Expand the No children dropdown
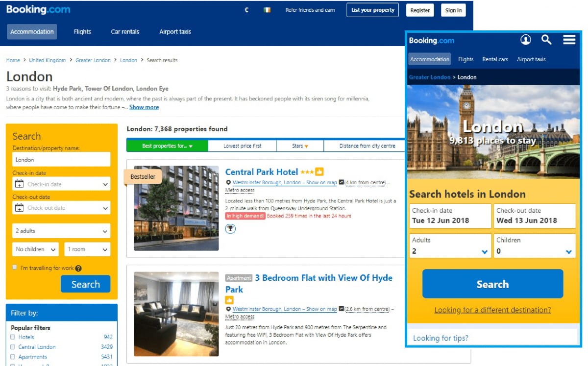Image resolution: width=588 pixels, height=366 pixels. (x=35, y=249)
